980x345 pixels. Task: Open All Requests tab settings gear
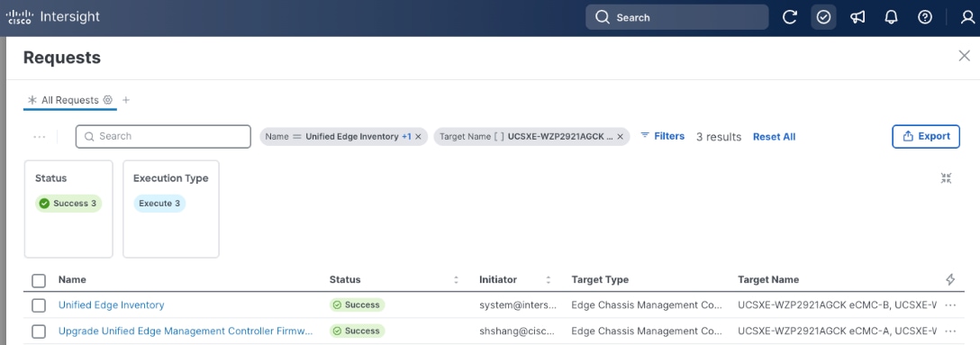click(107, 100)
